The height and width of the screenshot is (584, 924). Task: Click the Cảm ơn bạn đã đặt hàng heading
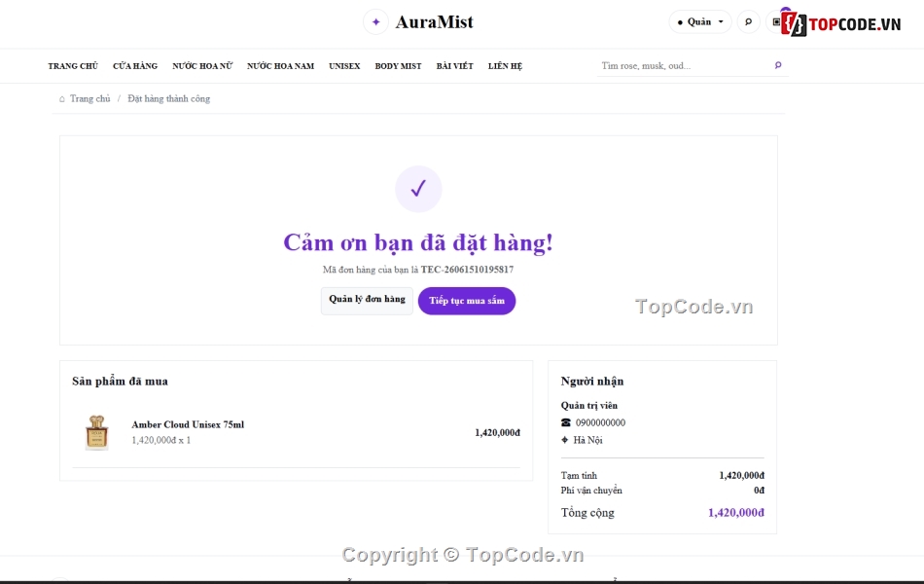tap(418, 242)
